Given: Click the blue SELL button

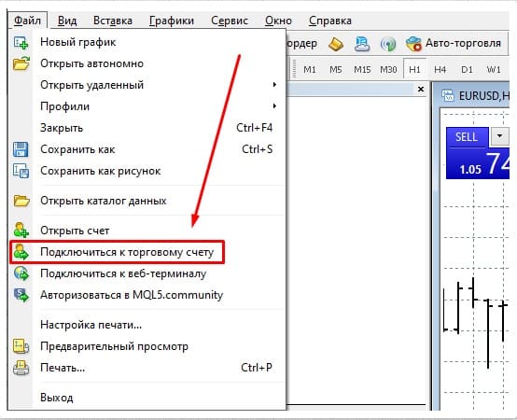Looking at the screenshot, I should pyautogui.click(x=466, y=137).
